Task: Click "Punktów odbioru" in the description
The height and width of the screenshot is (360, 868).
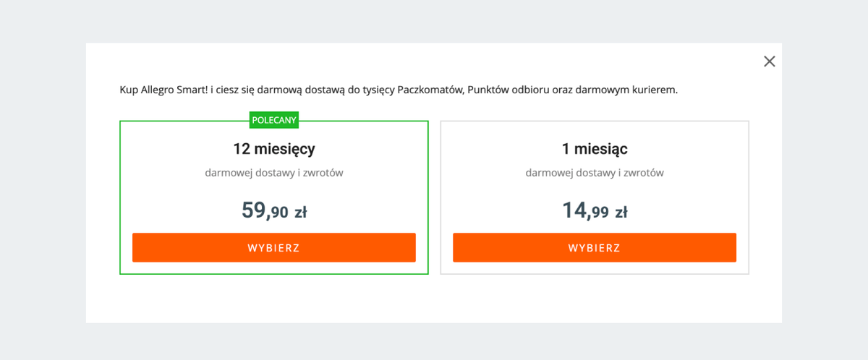Action: [x=504, y=90]
